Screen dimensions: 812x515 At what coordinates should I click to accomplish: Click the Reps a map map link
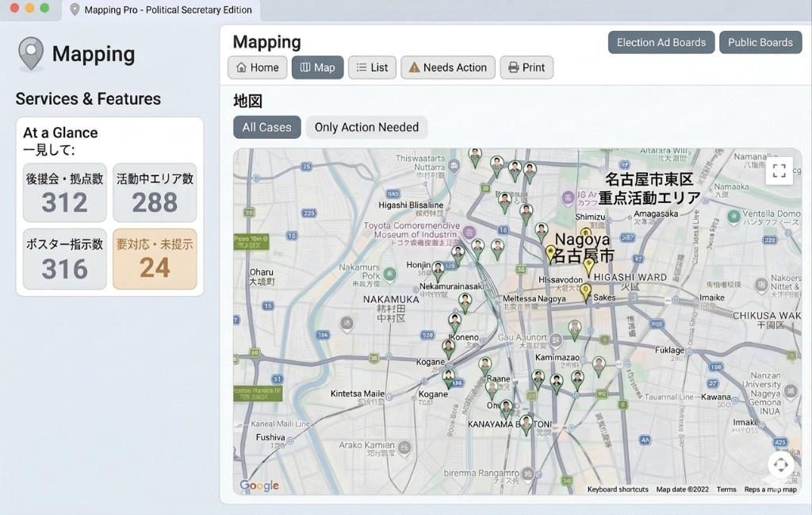(x=771, y=489)
